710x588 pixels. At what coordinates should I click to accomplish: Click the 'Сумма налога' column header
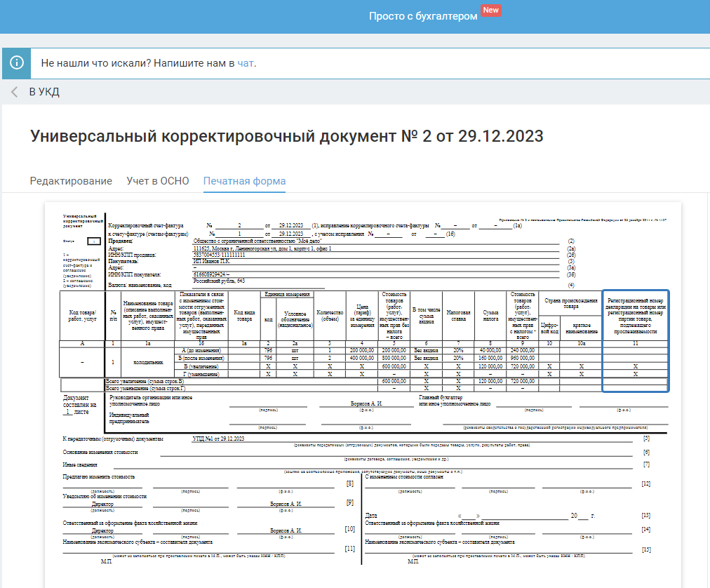coord(490,315)
